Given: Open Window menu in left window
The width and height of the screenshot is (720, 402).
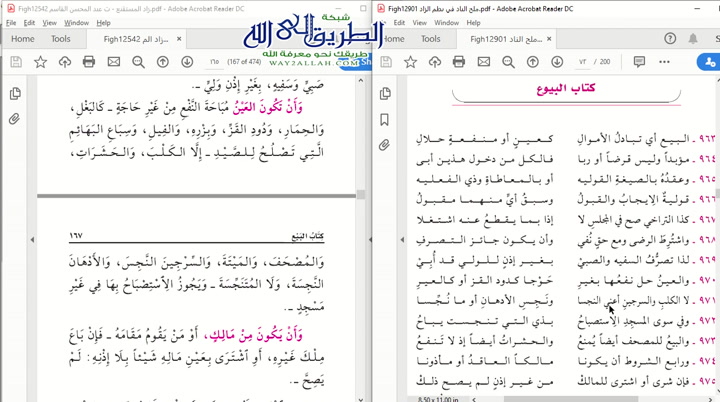Looking at the screenshot, I should tap(76, 23).
